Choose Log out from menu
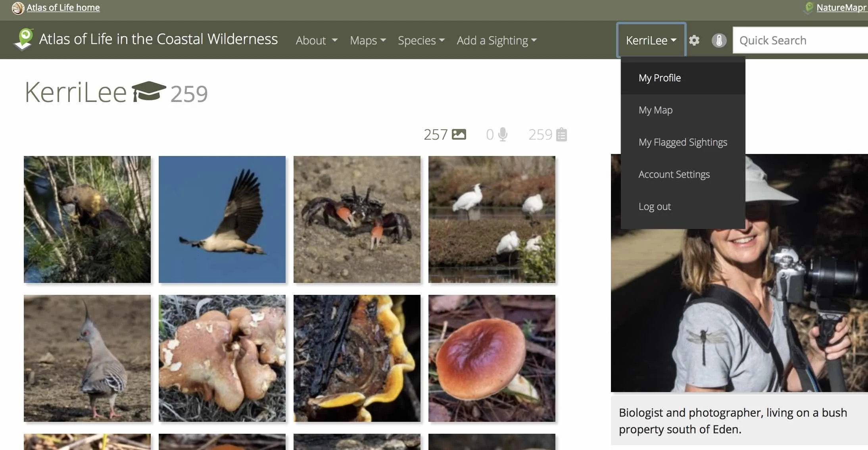 coord(683,206)
